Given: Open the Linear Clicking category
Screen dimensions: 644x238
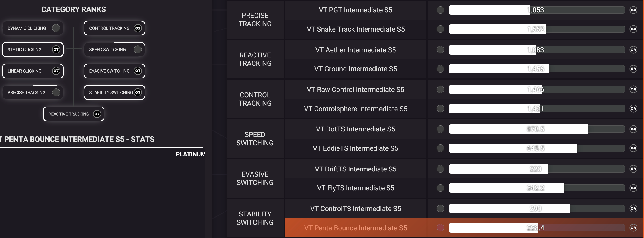Looking at the screenshot, I should [25, 71].
